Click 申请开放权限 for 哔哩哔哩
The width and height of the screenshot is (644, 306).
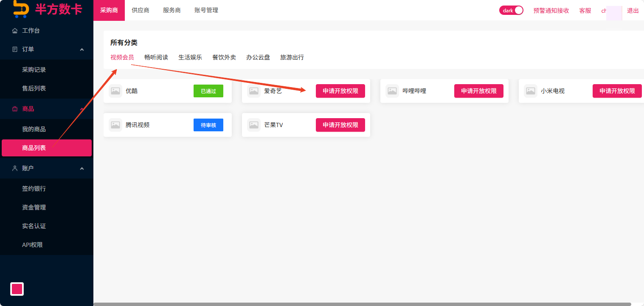[x=479, y=91]
